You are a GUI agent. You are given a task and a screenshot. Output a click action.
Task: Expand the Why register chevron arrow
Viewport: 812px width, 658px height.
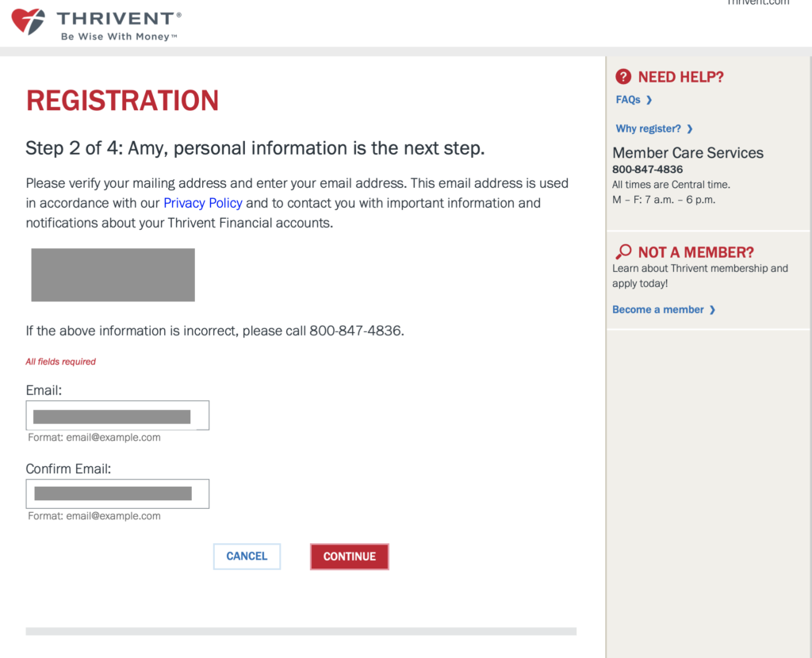click(689, 128)
